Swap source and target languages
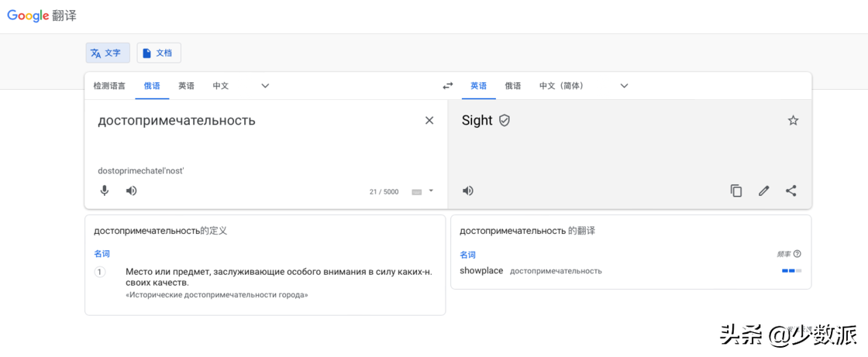Screen dimensions: 868x357 448,86
